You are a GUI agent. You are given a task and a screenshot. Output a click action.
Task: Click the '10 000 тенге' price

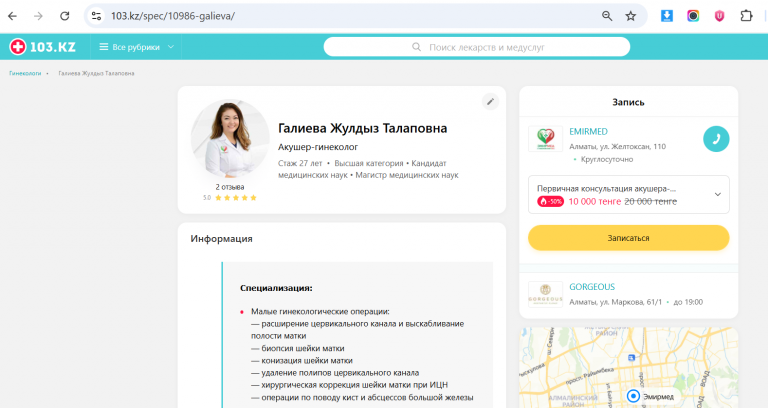click(595, 201)
